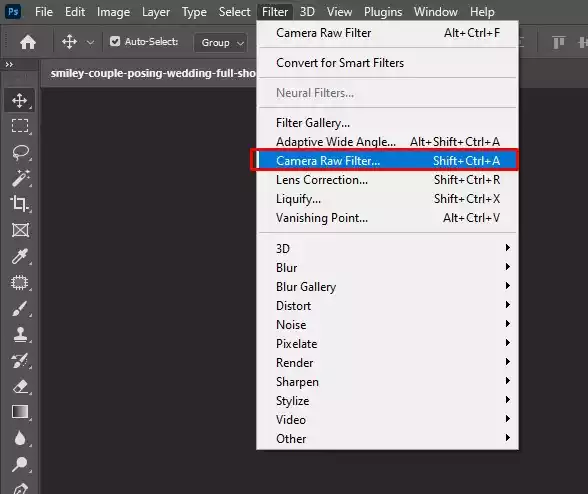The width and height of the screenshot is (588, 494).
Task: Click Move tool icon in options bar
Action: point(69,42)
